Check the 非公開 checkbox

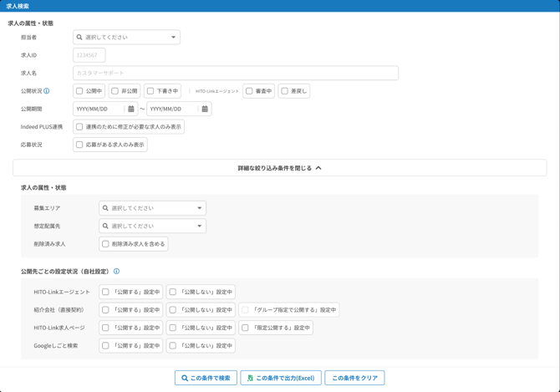115,91
